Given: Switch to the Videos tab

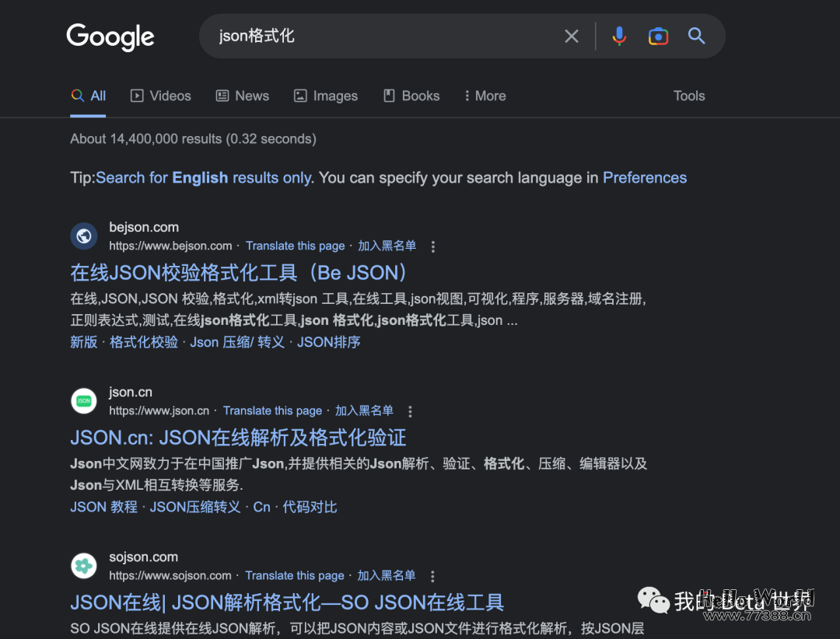Looking at the screenshot, I should coord(161,96).
